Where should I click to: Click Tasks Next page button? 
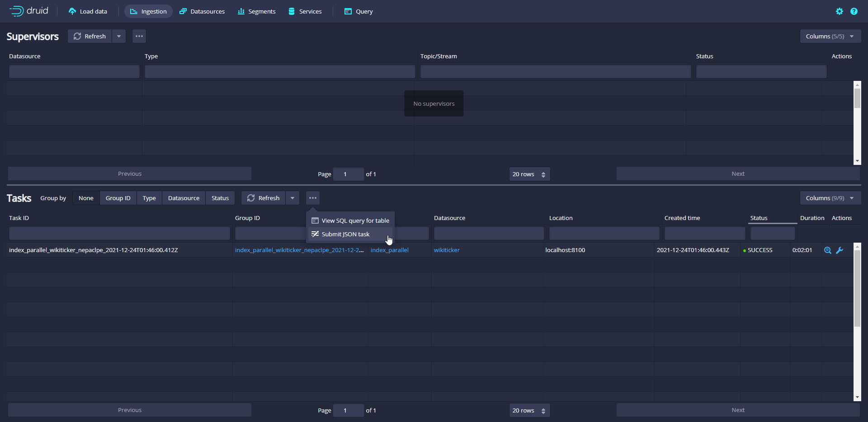[738, 410]
